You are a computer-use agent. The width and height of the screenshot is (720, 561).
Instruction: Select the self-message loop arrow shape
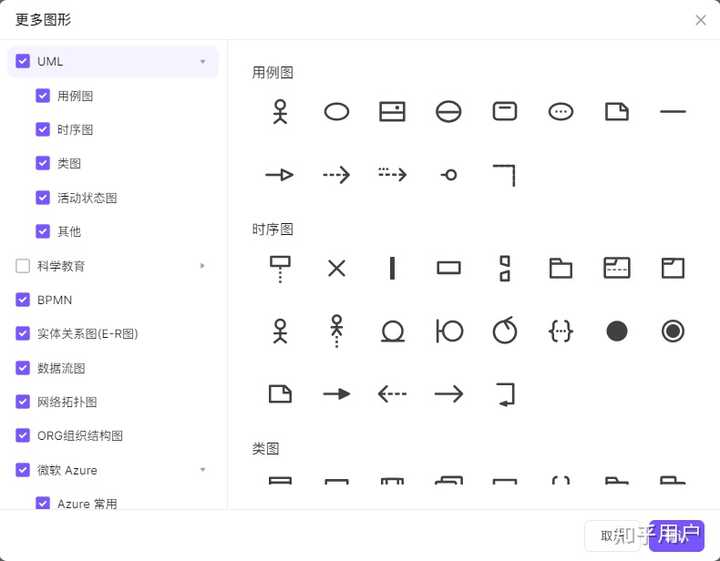pos(506,394)
